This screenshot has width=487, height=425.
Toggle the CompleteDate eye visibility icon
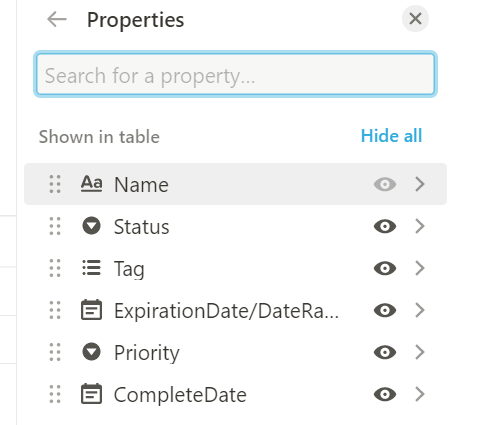pyautogui.click(x=385, y=394)
